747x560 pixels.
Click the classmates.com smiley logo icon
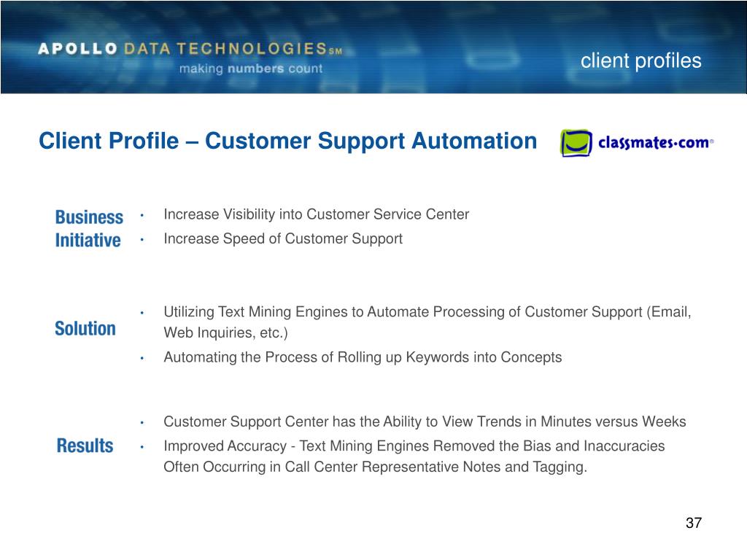click(576, 142)
